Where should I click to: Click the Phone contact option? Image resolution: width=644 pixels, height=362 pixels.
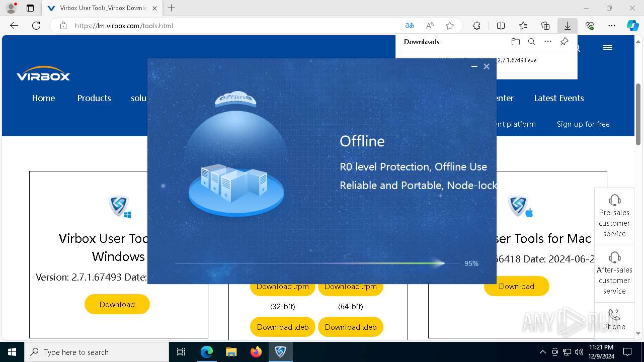[x=614, y=320]
